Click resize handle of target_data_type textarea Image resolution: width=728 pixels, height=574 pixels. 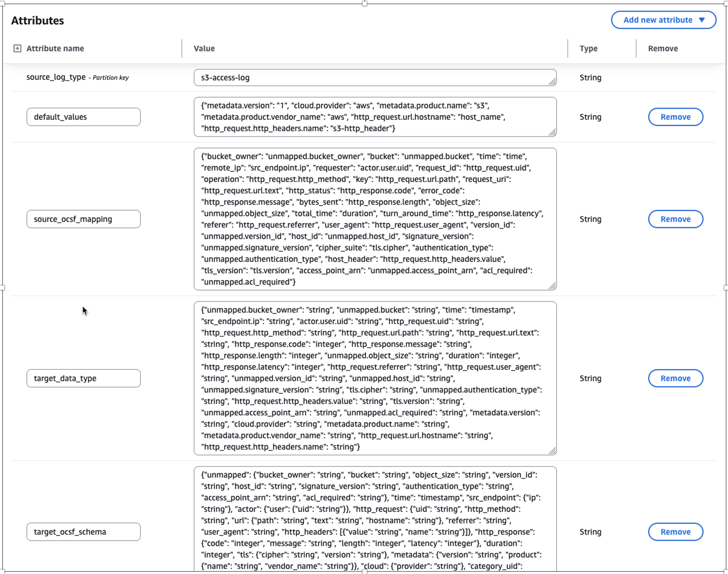pyautogui.click(x=552, y=451)
